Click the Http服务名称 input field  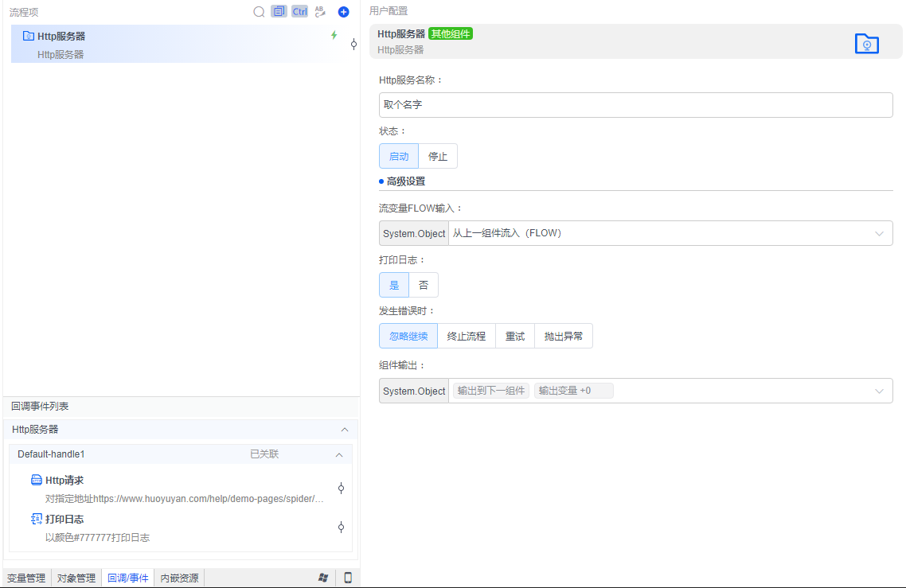pos(635,104)
